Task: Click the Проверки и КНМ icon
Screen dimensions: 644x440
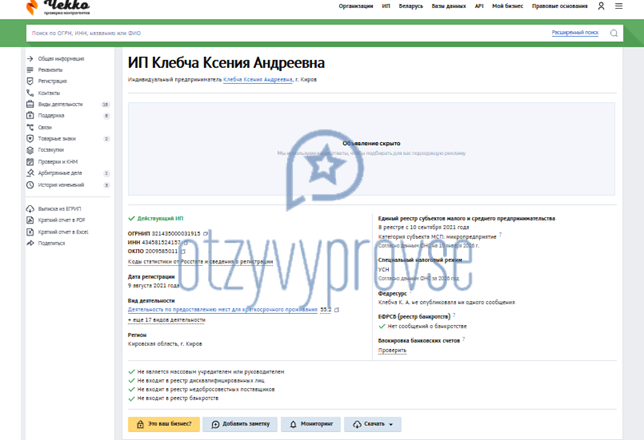Action: pos(30,162)
